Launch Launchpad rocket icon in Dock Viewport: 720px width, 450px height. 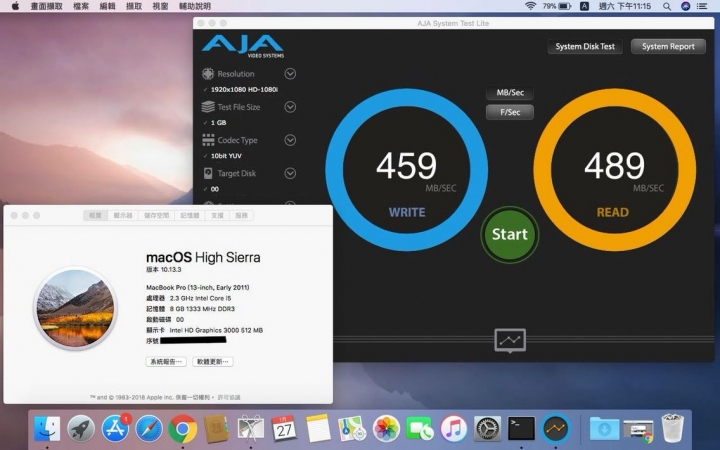[81, 429]
